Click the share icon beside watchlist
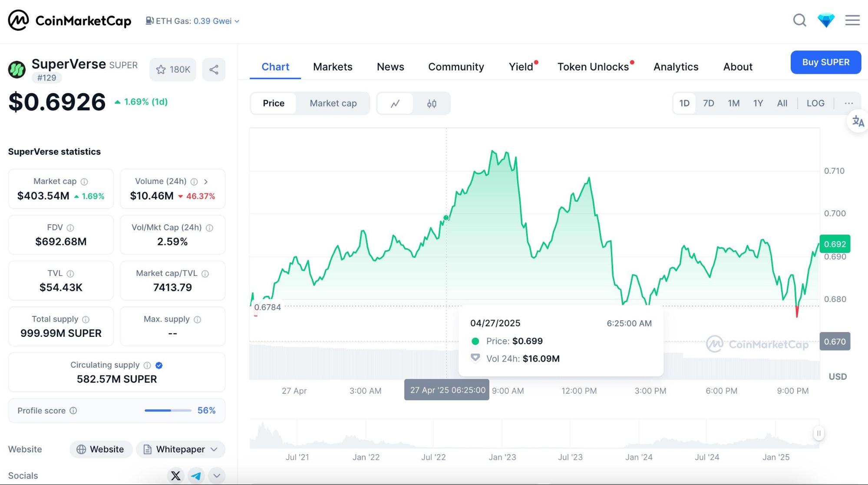This screenshot has width=868, height=485. pyautogui.click(x=214, y=70)
